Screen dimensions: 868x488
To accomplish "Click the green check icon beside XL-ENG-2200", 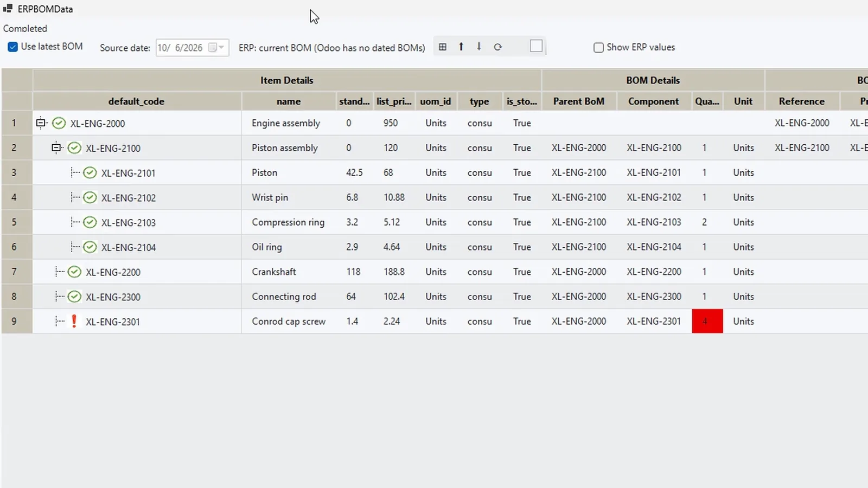I will (74, 272).
